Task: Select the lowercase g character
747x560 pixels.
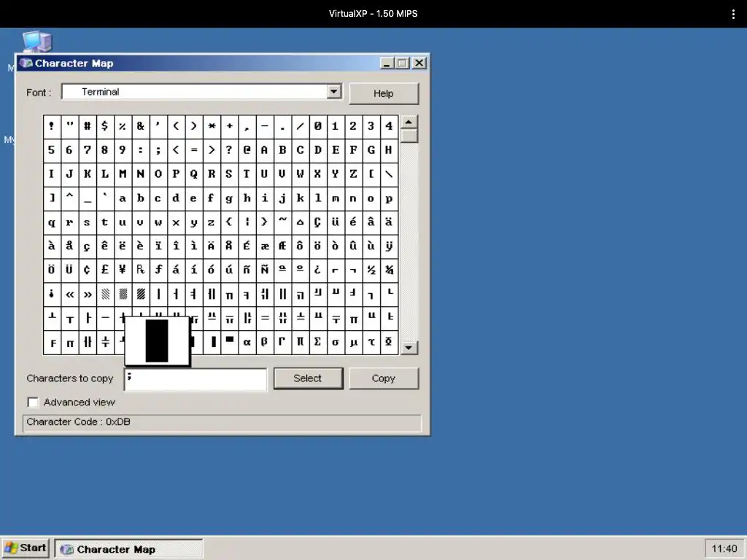Action: click(x=229, y=198)
